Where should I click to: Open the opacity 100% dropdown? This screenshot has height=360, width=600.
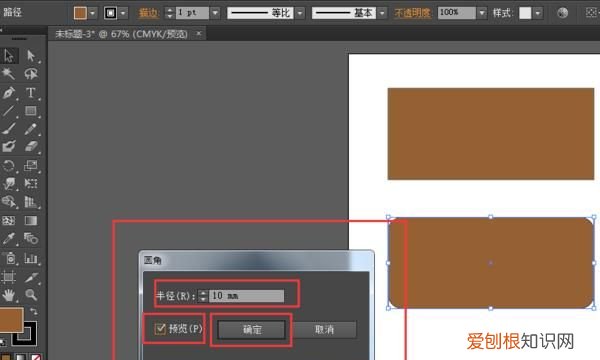click(482, 13)
